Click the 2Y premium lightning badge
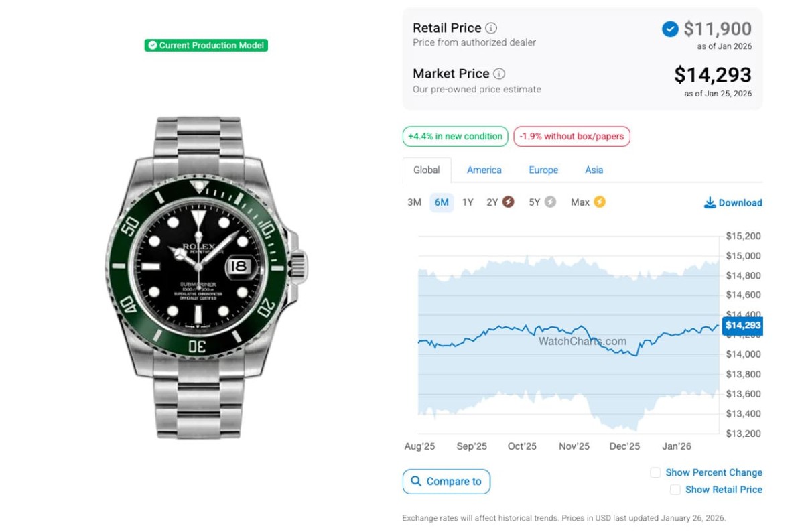This screenshot has height=532, width=804. pyautogui.click(x=508, y=202)
